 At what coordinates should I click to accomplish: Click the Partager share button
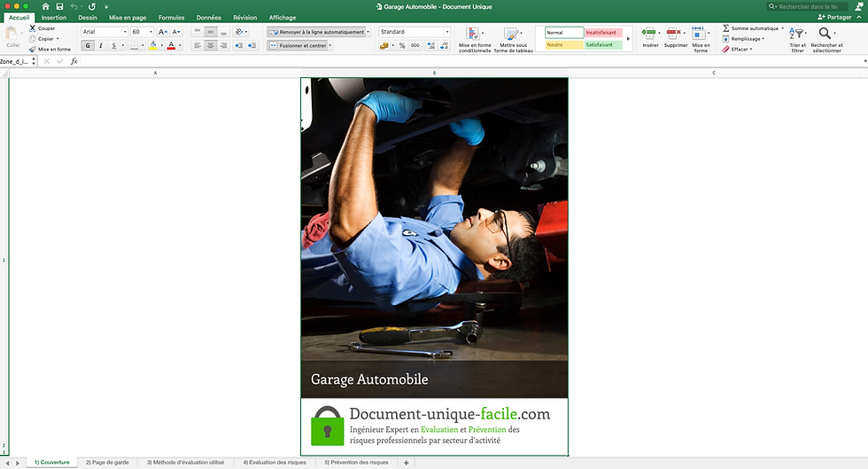(x=834, y=17)
